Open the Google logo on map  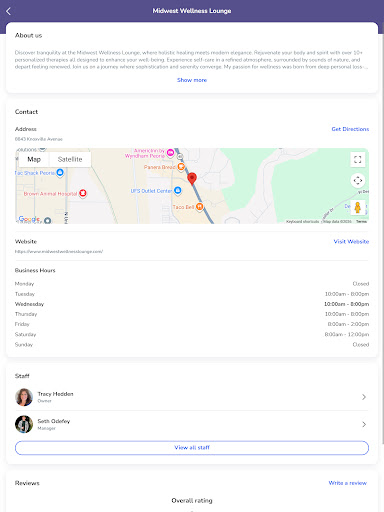pos(29,219)
